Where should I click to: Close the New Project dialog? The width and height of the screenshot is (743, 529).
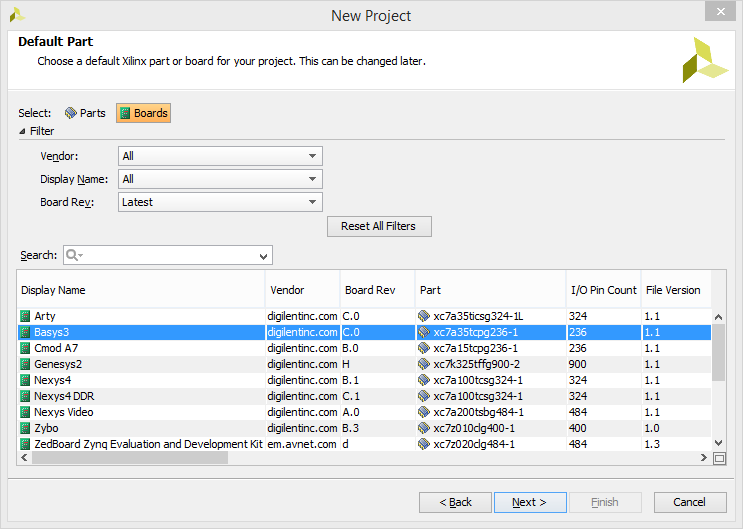coord(720,11)
